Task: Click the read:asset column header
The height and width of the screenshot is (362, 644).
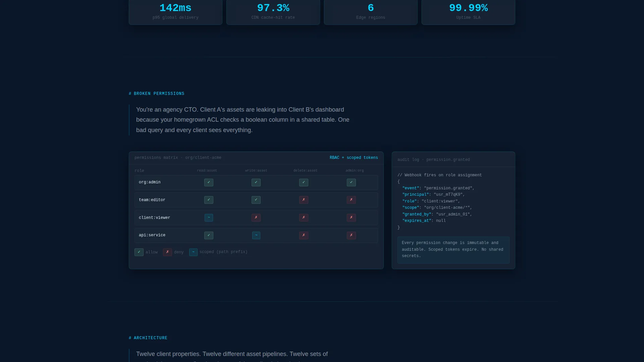Action: click(x=207, y=171)
